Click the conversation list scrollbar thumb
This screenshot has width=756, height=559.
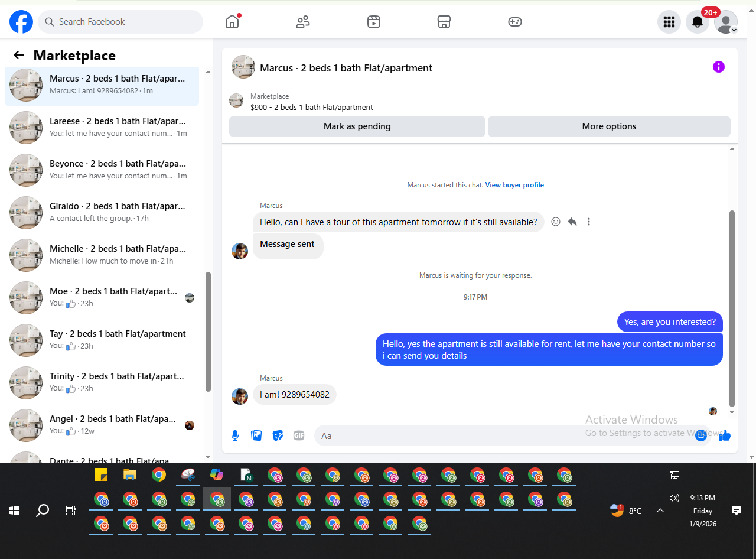coord(208,331)
